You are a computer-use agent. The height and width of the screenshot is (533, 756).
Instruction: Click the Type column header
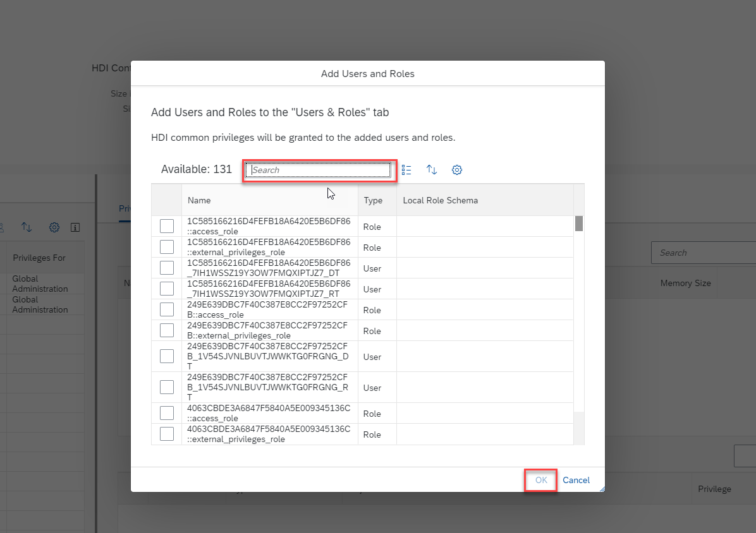point(377,200)
